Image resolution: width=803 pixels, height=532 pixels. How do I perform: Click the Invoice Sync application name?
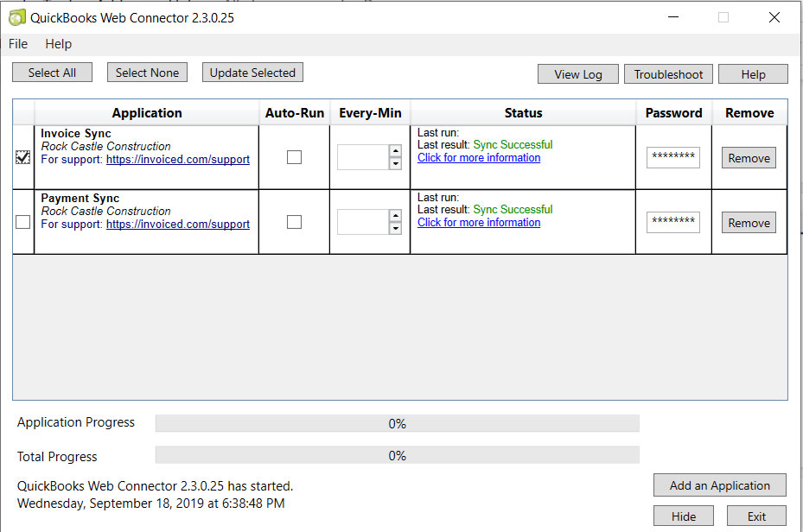point(76,134)
